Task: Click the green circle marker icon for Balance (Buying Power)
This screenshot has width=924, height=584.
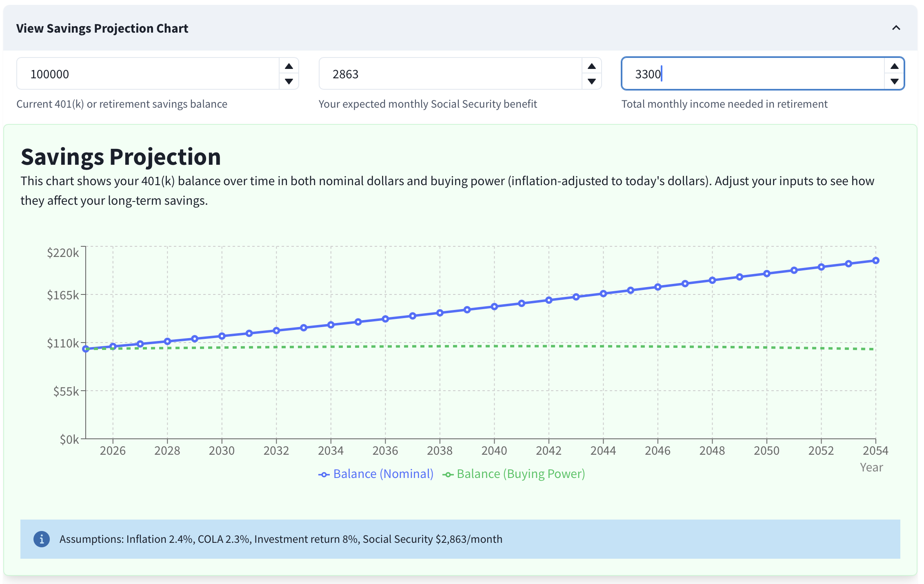Action: pyautogui.click(x=449, y=474)
